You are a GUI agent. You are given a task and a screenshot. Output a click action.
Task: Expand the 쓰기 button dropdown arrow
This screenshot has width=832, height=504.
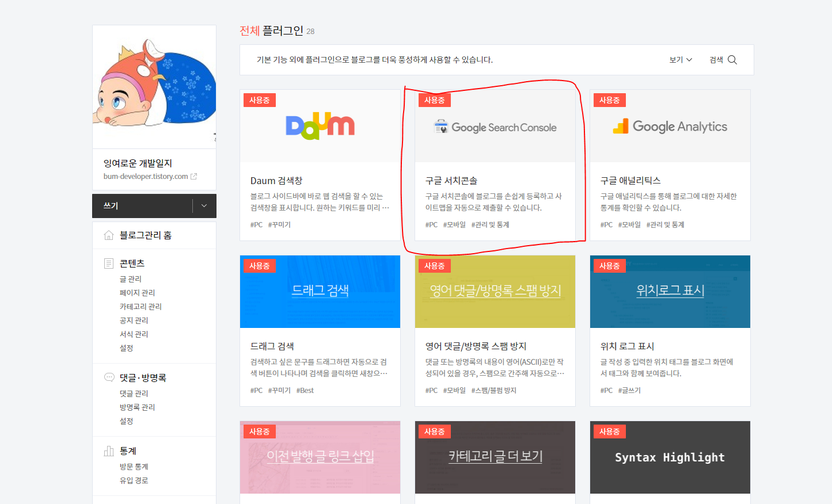point(204,206)
